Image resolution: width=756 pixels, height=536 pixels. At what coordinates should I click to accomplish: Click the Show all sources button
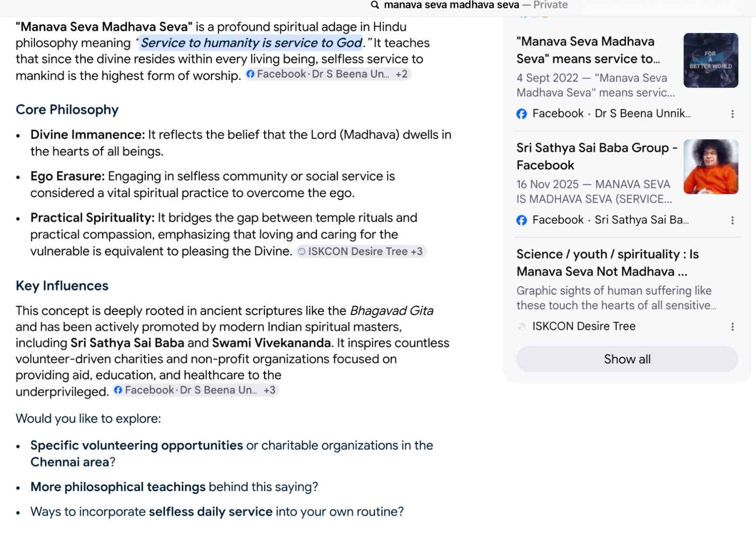click(x=627, y=359)
